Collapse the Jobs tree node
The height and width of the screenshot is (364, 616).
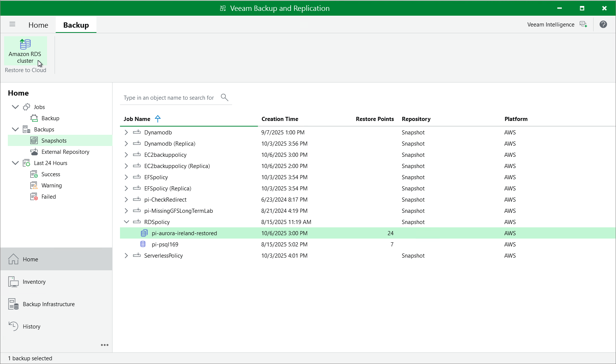click(15, 107)
